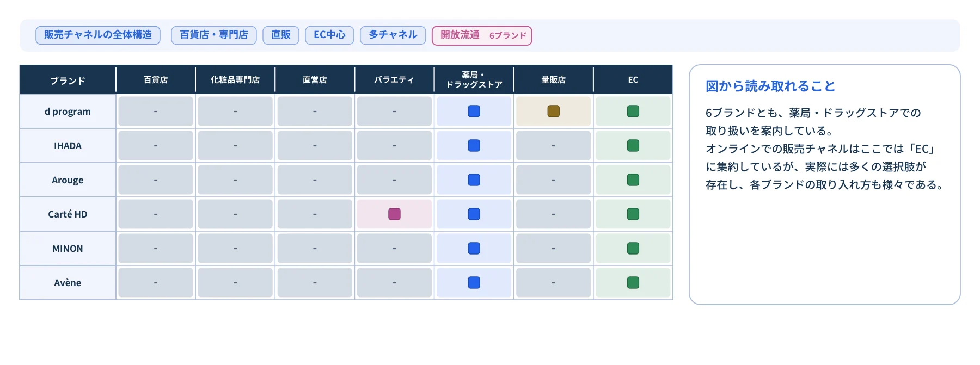Click the 量販店 column header
Screen dimensions: 980x365
pos(554,80)
